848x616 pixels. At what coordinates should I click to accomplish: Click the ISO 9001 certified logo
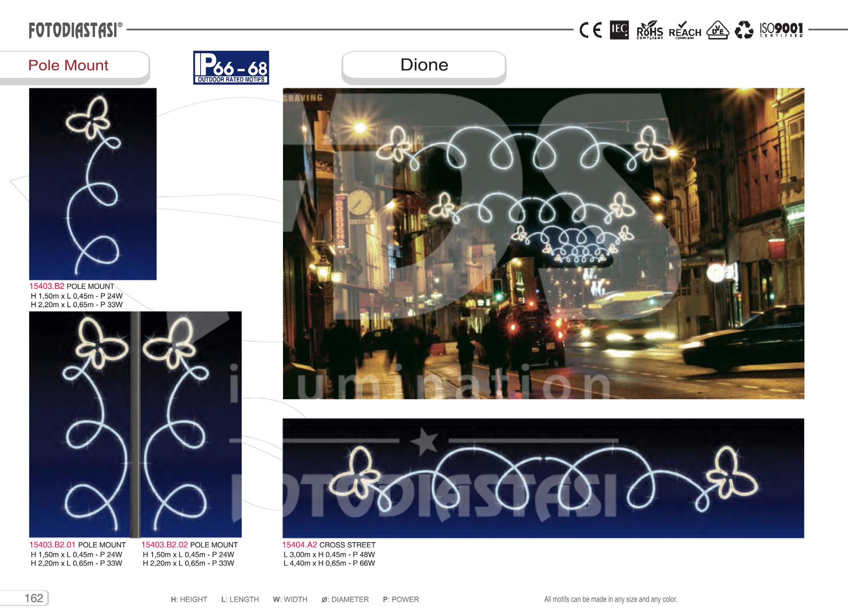(781, 30)
